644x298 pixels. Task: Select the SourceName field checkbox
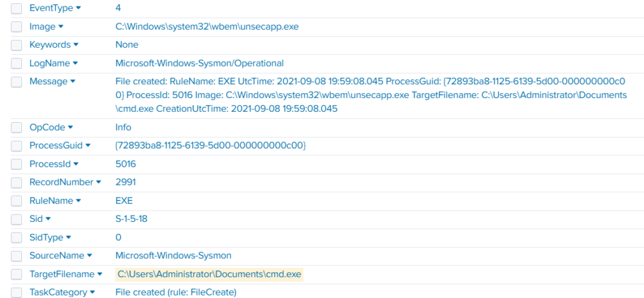(x=16, y=256)
